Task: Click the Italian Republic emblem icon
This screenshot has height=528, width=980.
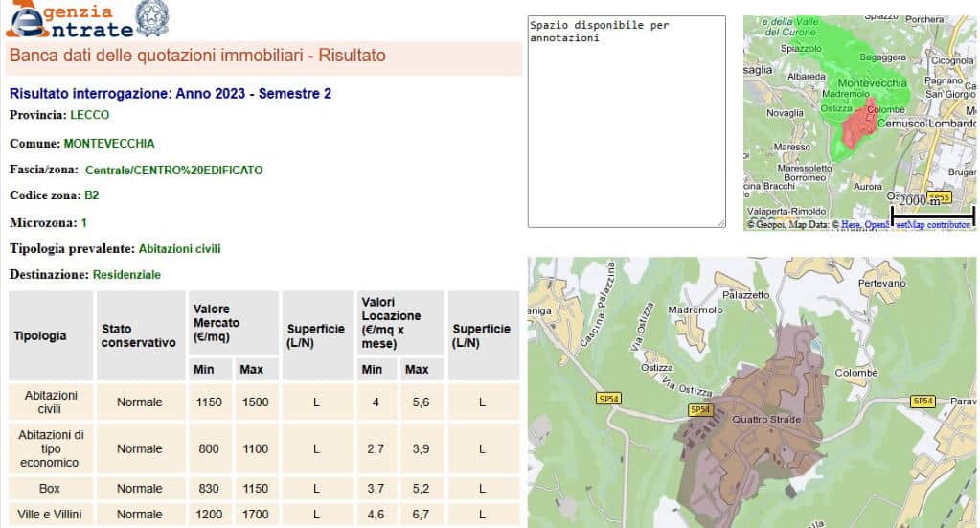Action: pos(150,18)
